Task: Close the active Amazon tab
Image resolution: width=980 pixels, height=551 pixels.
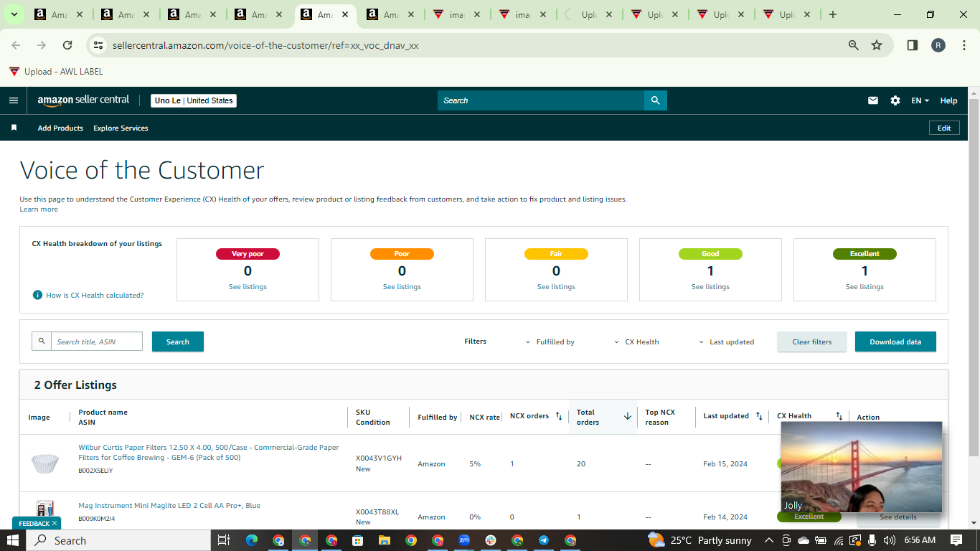Action: [x=345, y=14]
